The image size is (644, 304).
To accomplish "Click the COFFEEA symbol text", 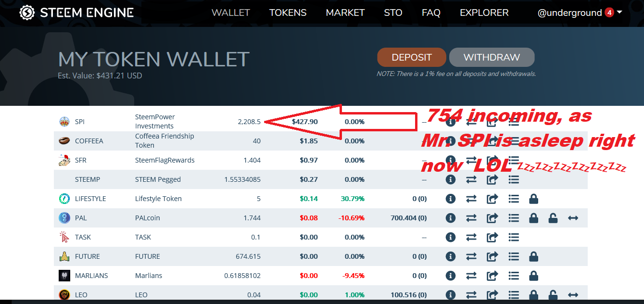I will coord(89,141).
